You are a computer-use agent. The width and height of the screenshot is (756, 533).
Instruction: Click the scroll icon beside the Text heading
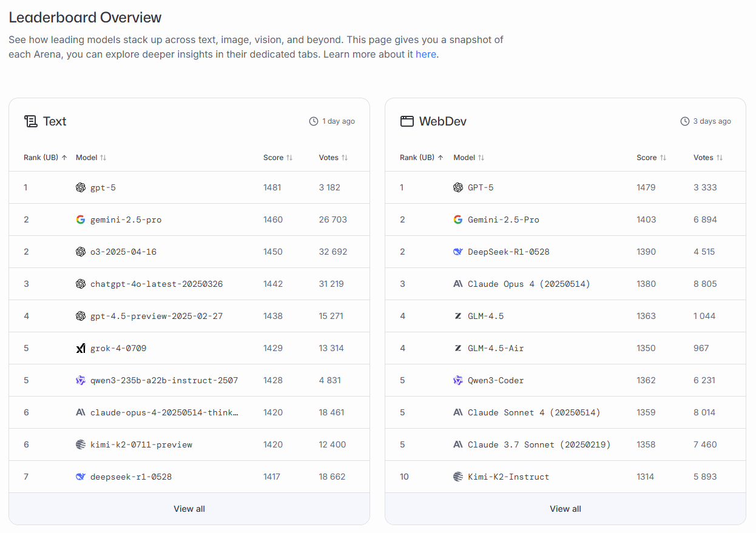coord(30,121)
